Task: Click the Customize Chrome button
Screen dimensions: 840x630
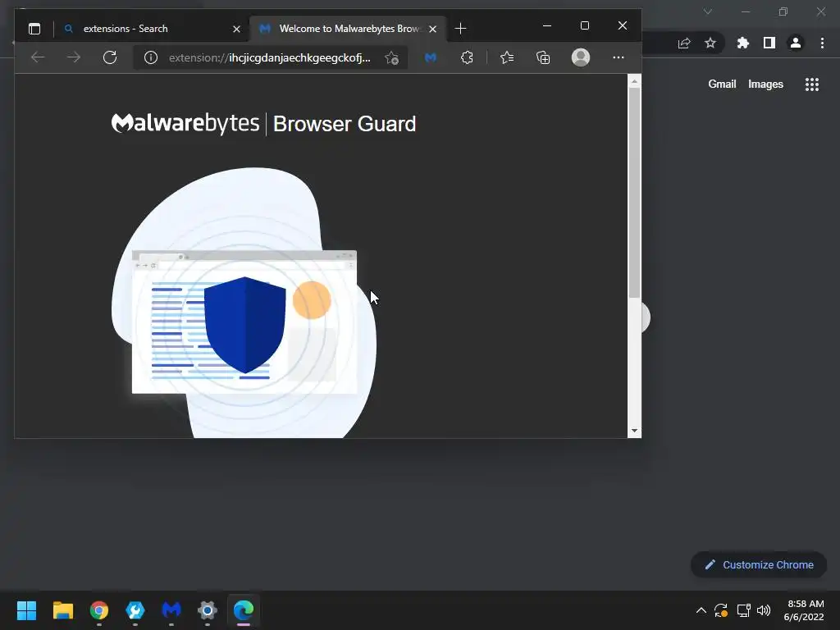Action: coord(759,564)
